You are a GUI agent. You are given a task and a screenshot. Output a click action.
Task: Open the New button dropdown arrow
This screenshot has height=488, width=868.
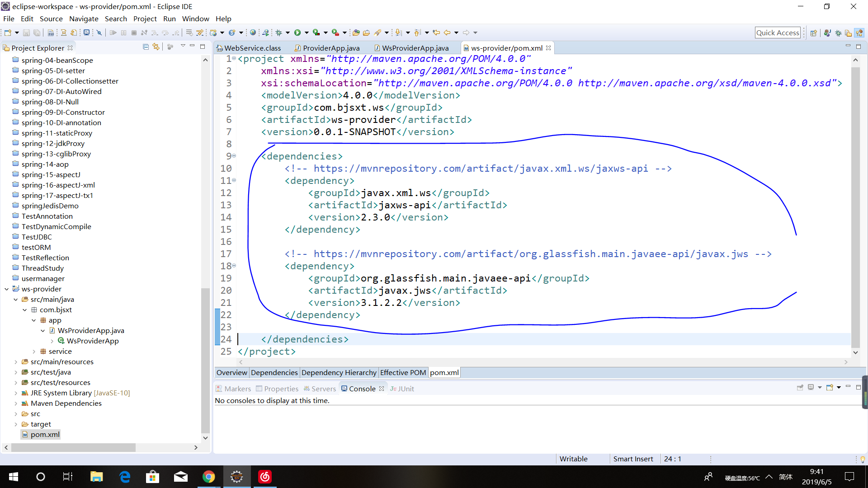[x=17, y=33]
